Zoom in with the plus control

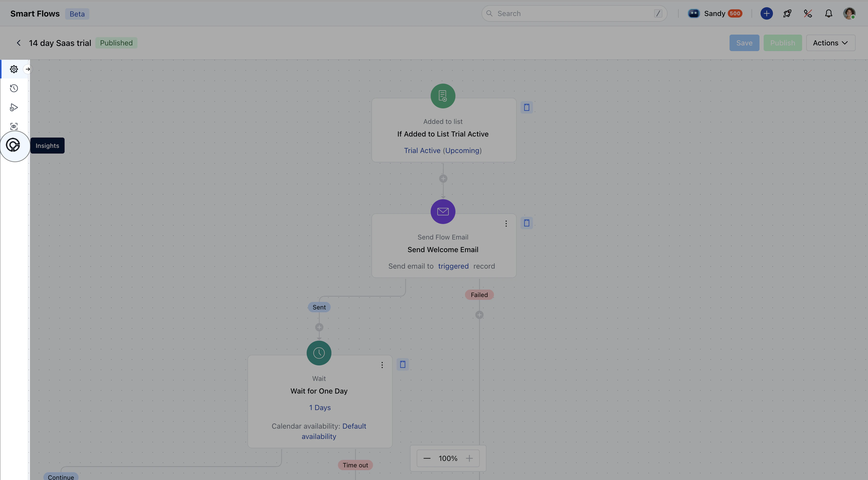tap(469, 458)
